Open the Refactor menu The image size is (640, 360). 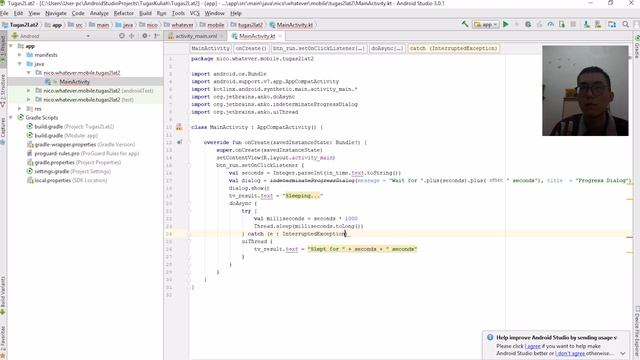[123, 13]
